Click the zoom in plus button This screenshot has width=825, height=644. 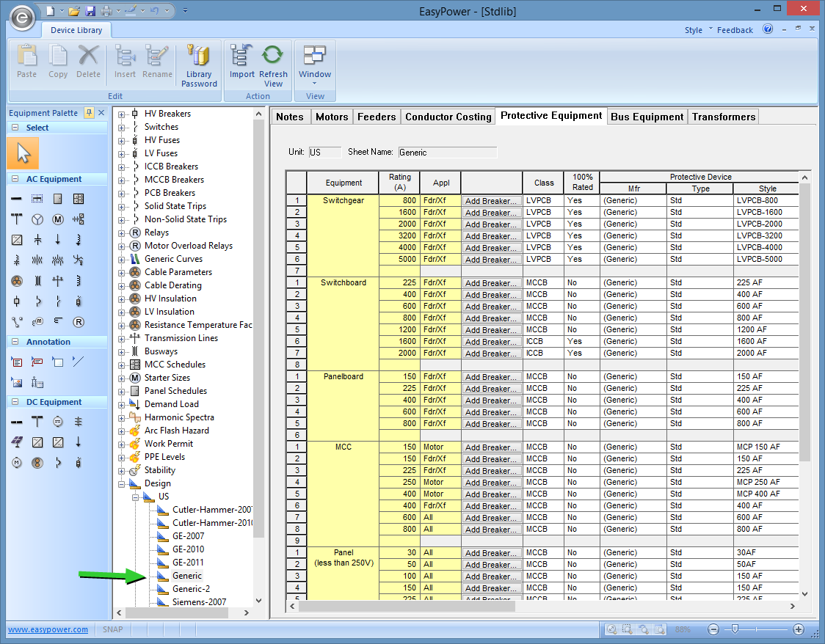click(x=798, y=629)
